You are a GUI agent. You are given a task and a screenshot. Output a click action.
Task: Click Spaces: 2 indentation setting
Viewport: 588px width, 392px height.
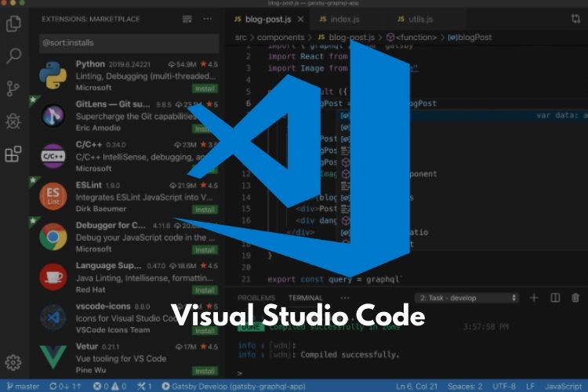click(x=465, y=386)
